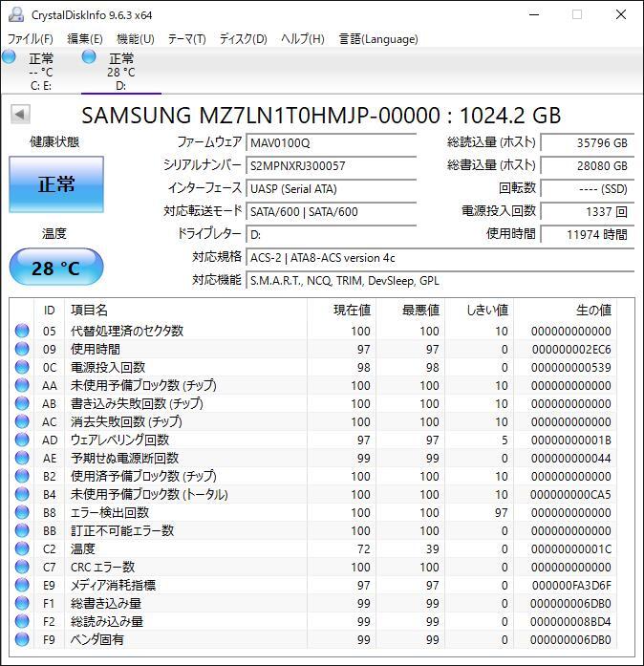This screenshot has width=644, height=666.
Task: Select the C: E: disk tab
Action: click(41, 71)
